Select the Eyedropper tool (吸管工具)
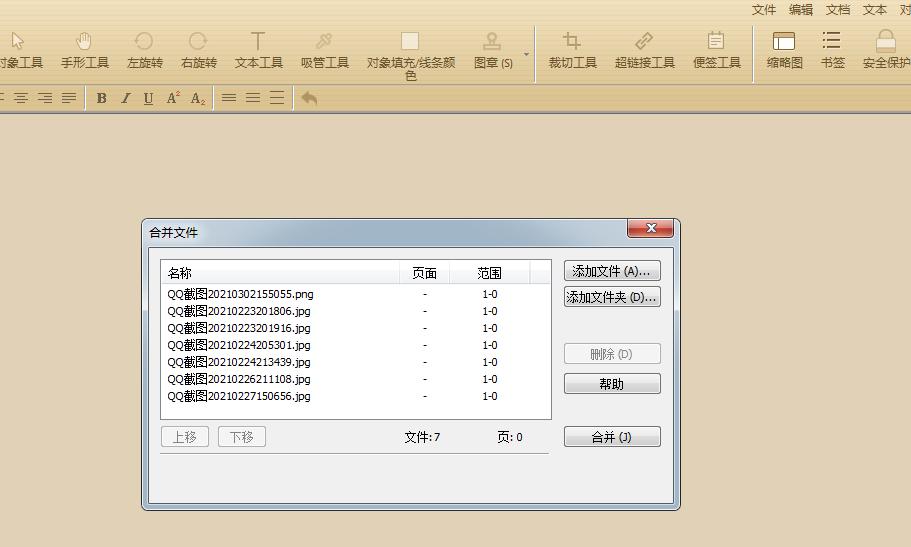911x547 pixels. 324,50
